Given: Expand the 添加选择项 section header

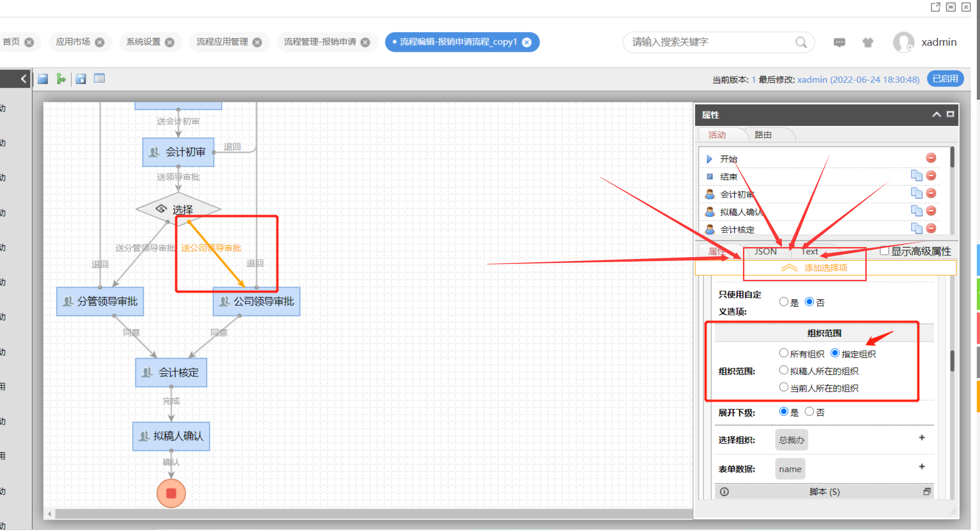Looking at the screenshot, I should coord(825,268).
